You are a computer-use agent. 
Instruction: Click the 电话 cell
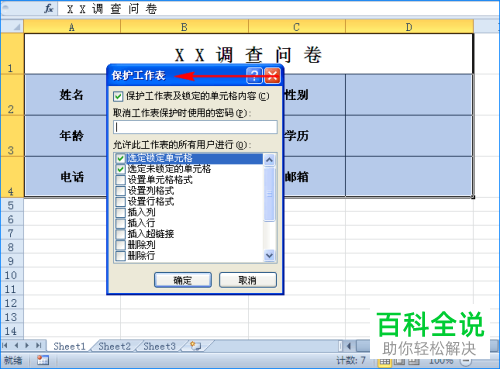pos(72,177)
